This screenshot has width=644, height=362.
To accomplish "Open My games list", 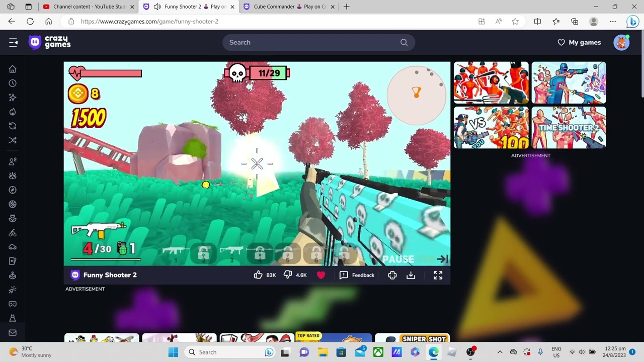I will 579,43.
